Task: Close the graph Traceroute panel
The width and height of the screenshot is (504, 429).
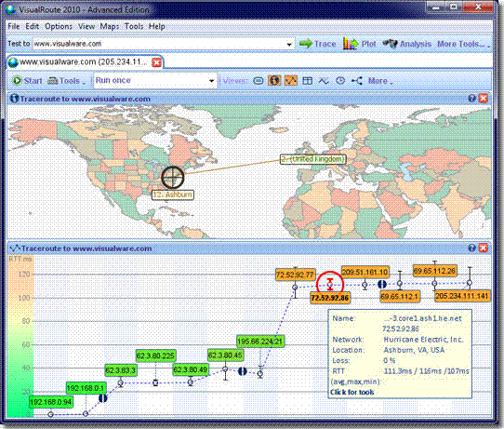Action: (x=484, y=248)
